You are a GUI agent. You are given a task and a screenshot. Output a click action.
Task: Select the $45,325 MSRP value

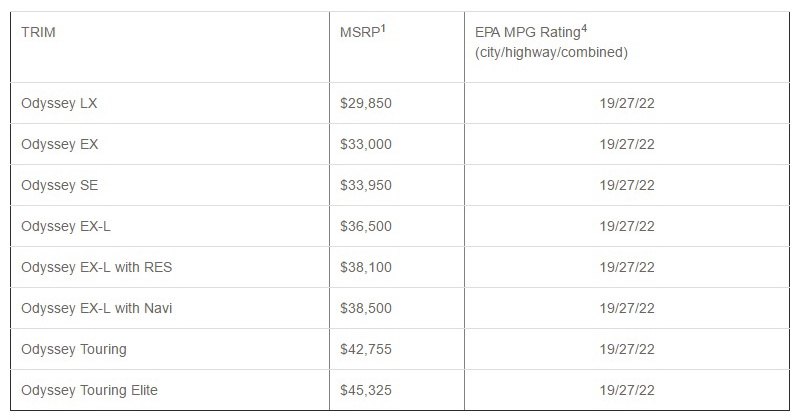(x=366, y=390)
